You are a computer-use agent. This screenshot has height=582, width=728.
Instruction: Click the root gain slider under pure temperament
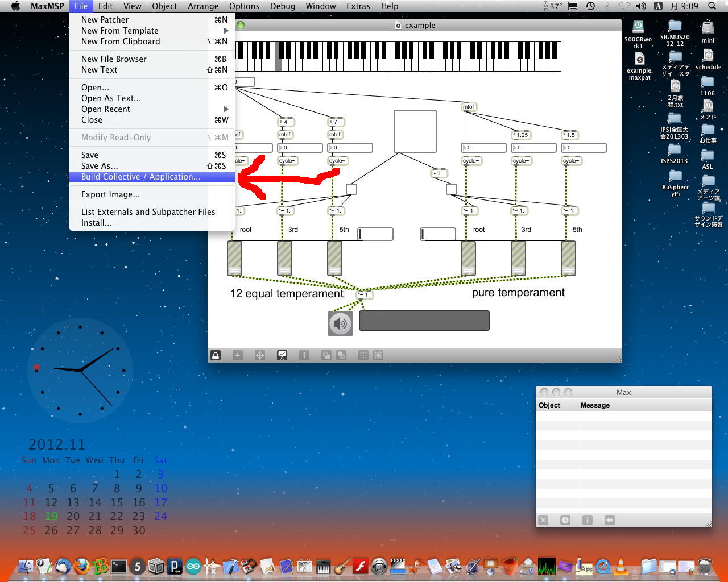pos(468,258)
